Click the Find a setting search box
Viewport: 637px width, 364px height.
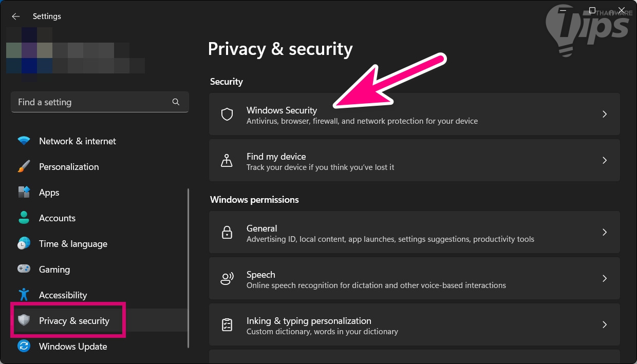92,102
